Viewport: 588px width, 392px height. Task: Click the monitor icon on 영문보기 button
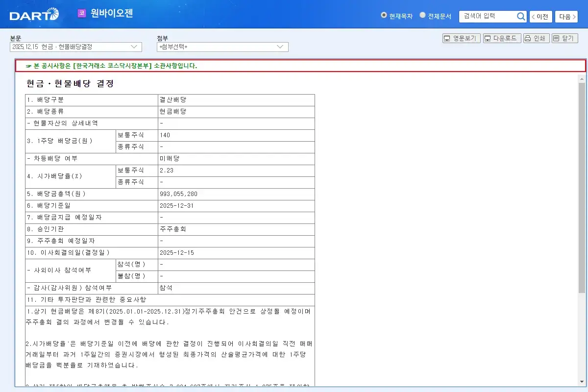click(x=447, y=37)
